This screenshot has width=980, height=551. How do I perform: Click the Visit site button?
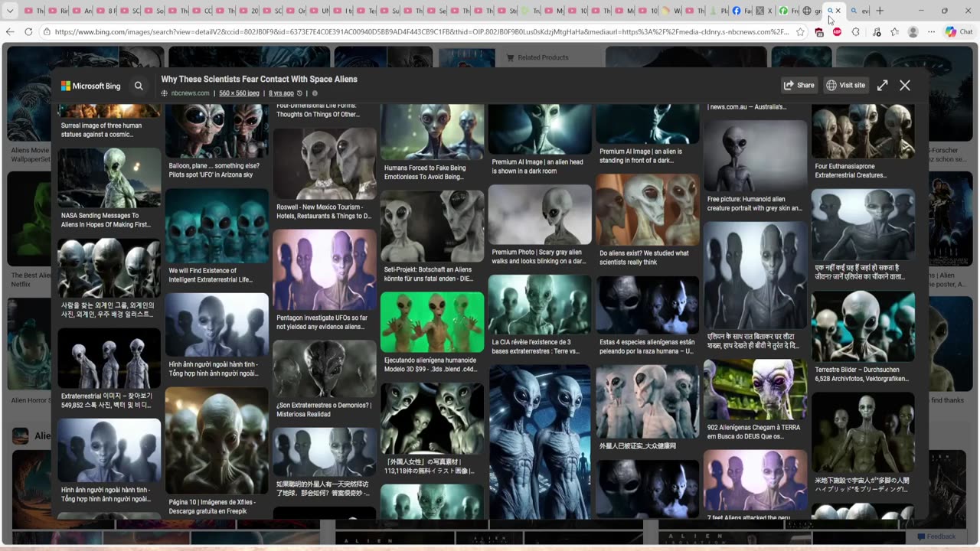(x=846, y=86)
